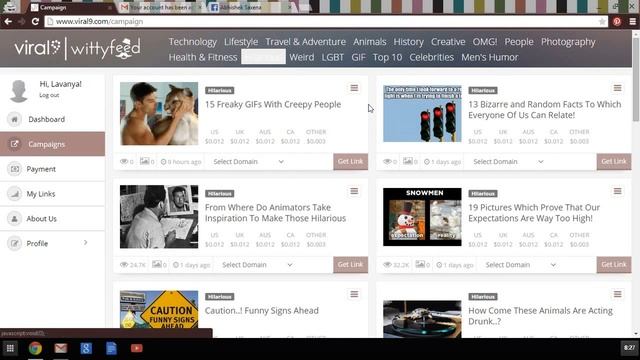Select Campaigns in the sidebar
640x360 pixels.
(x=52, y=144)
